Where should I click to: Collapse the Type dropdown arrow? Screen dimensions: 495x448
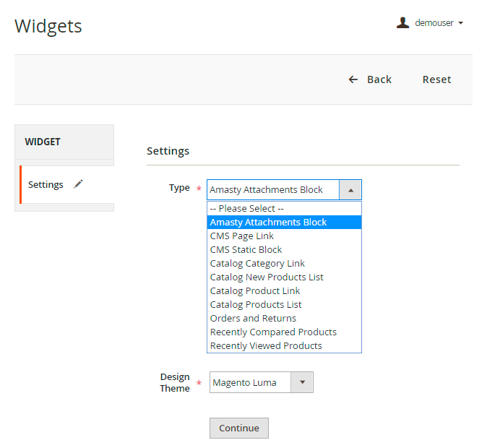click(350, 190)
